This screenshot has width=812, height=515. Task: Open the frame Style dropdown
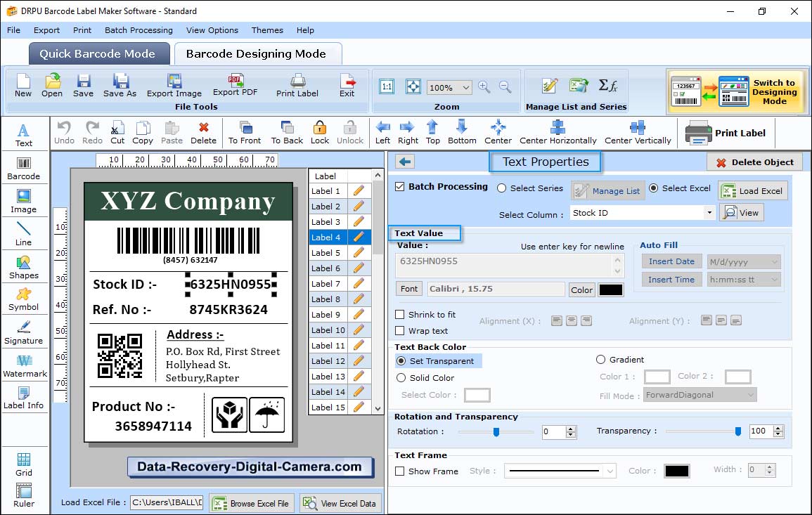click(610, 471)
